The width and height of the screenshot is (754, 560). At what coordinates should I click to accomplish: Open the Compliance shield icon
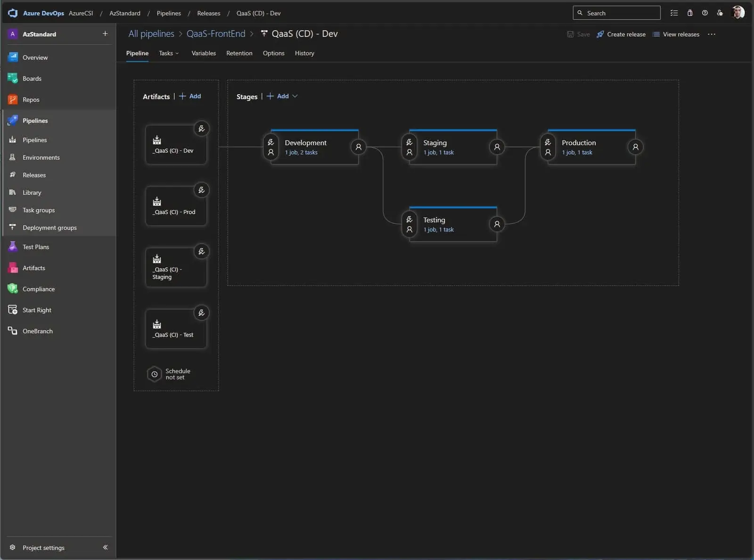click(13, 289)
